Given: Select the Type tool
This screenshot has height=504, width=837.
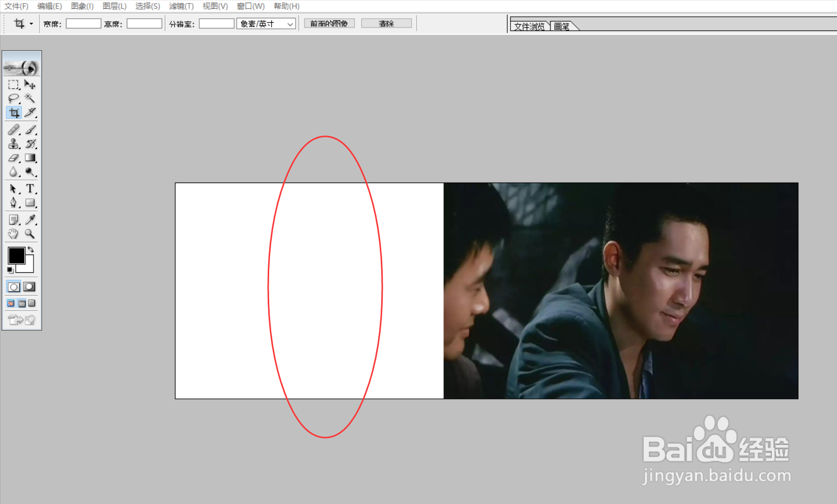Looking at the screenshot, I should pos(30,189).
